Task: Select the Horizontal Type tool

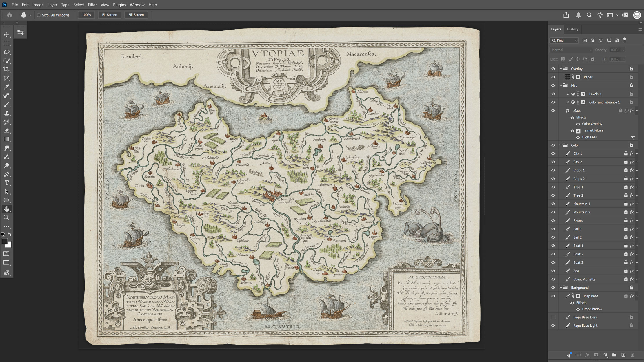Action: 6,183
